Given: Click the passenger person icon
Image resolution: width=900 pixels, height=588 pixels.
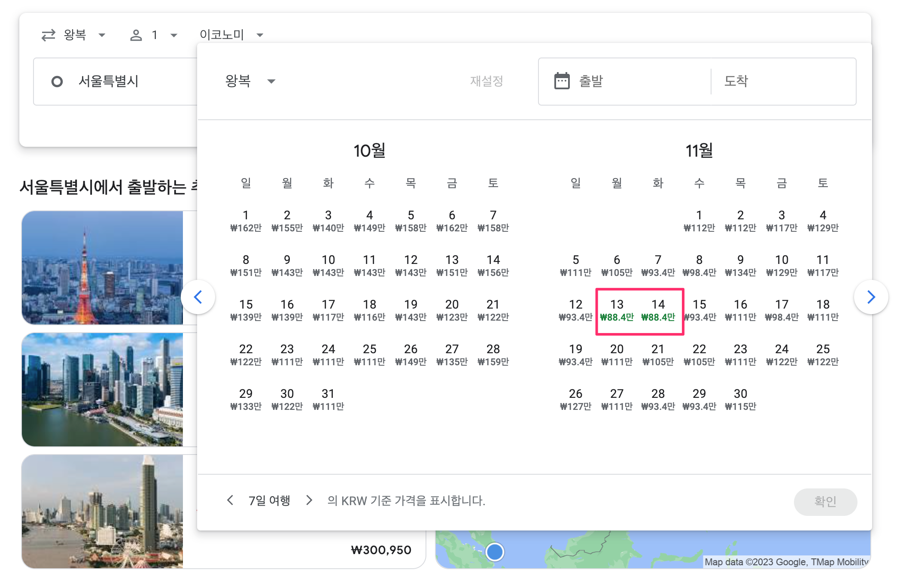Looking at the screenshot, I should [137, 35].
